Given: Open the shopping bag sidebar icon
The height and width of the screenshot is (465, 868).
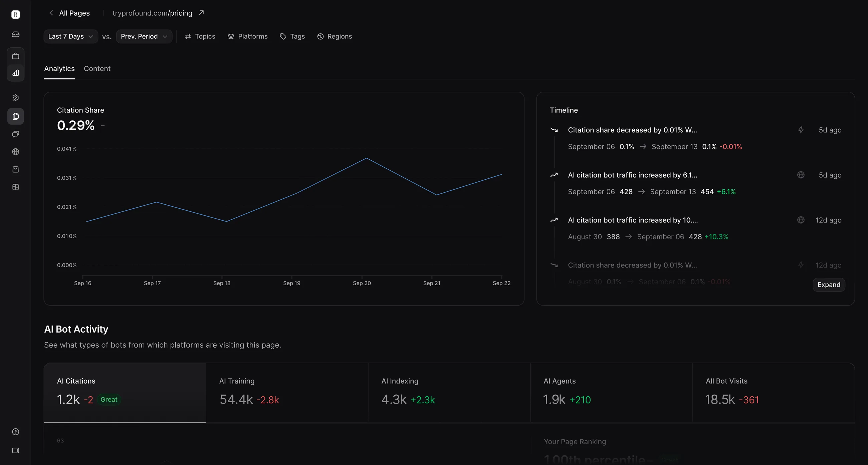Looking at the screenshot, I should 15,169.
